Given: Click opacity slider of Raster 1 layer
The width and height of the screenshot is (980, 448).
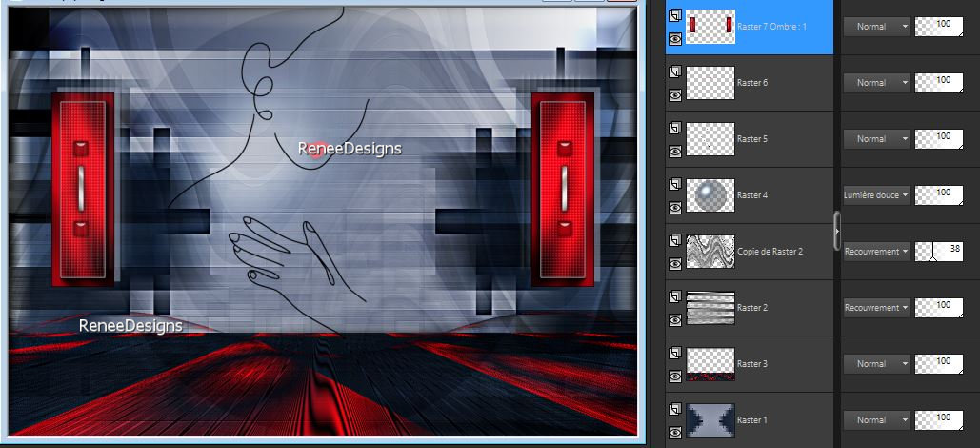Looking at the screenshot, I should click(939, 419).
